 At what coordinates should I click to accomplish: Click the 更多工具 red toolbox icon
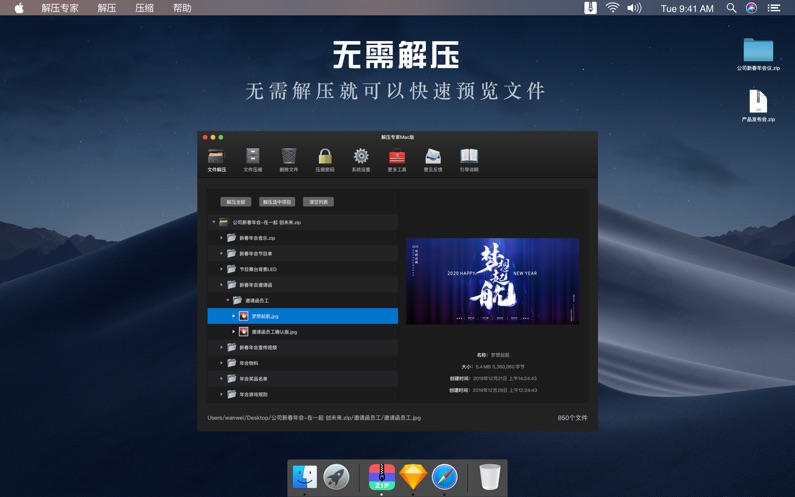pyautogui.click(x=397, y=157)
